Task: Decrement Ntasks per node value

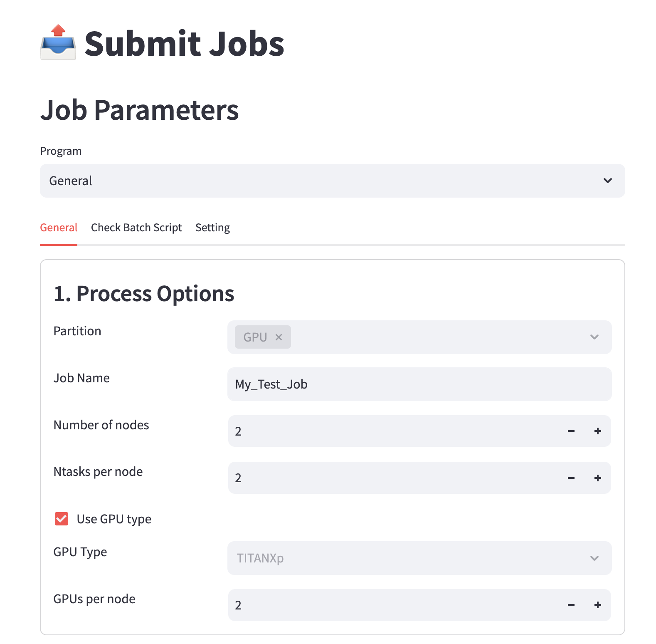Action: (x=571, y=478)
